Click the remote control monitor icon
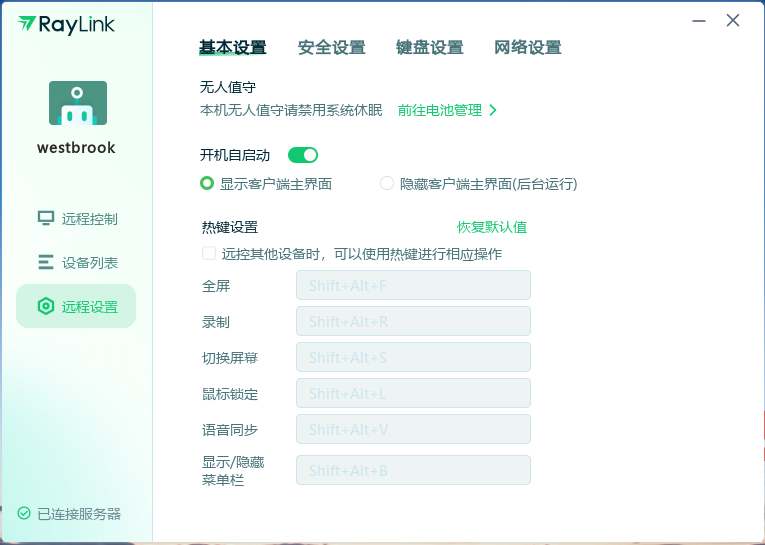The width and height of the screenshot is (765, 545). 46,219
